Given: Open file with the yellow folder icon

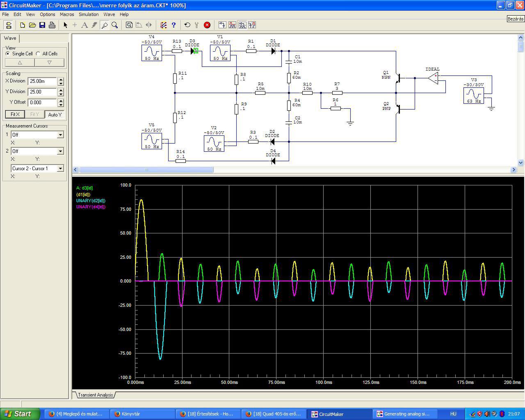Looking at the screenshot, I should tap(32, 25).
